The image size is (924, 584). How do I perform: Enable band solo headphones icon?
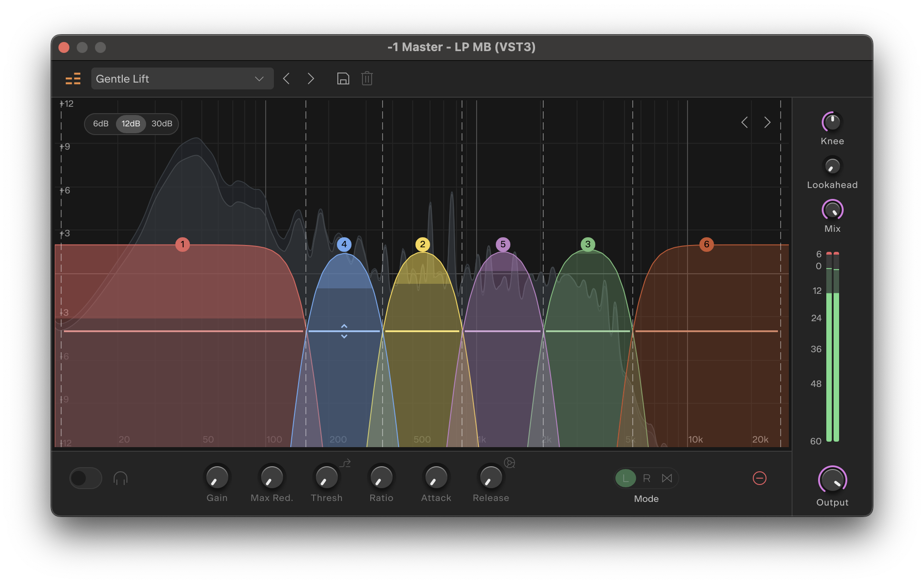point(121,478)
